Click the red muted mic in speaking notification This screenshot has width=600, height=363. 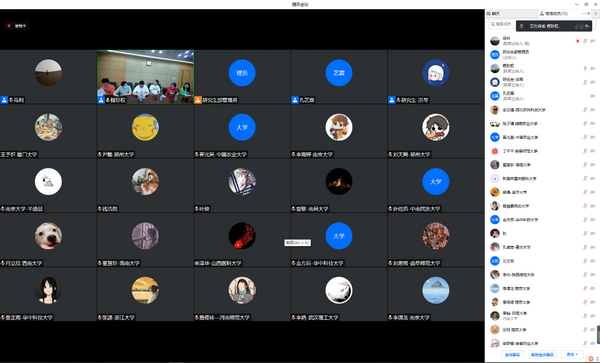tap(522, 26)
